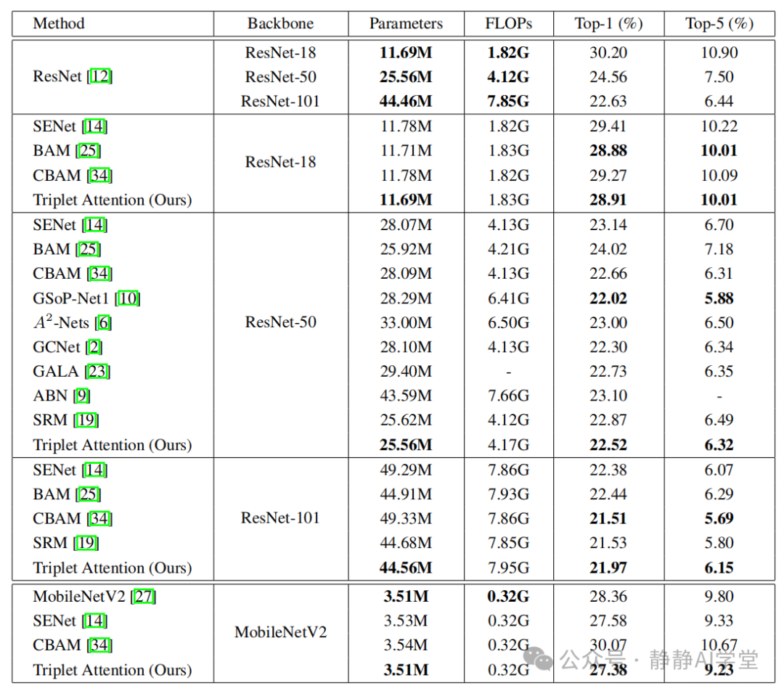Select the bold Top-1 value 21.97
The width and height of the screenshot is (784, 691).
(x=608, y=568)
